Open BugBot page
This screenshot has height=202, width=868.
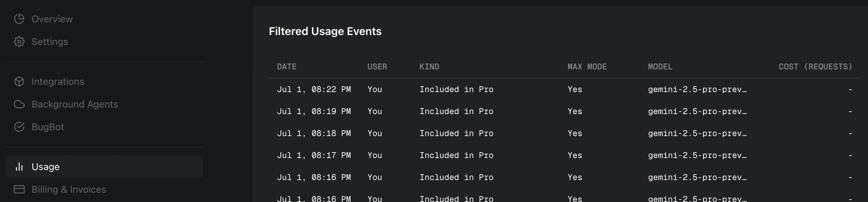click(48, 127)
